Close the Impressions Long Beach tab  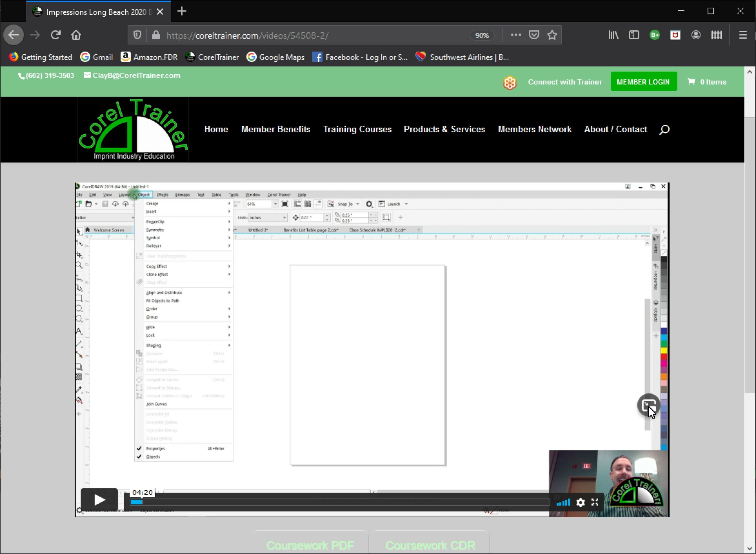(x=160, y=12)
